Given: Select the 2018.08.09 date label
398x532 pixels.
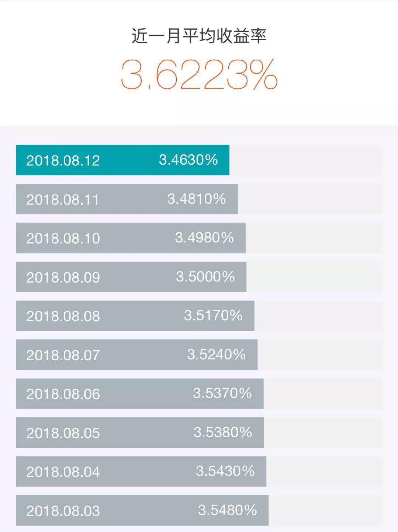Looking at the screenshot, I should click(x=63, y=277).
